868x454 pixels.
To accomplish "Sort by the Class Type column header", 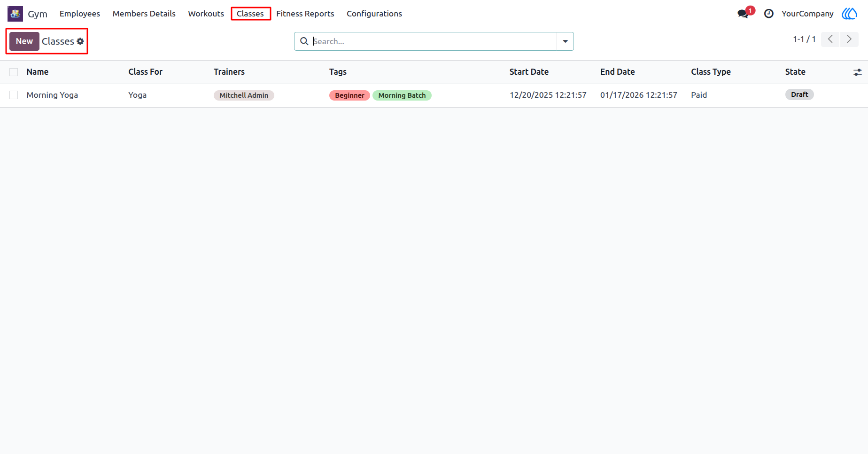I will (x=711, y=72).
